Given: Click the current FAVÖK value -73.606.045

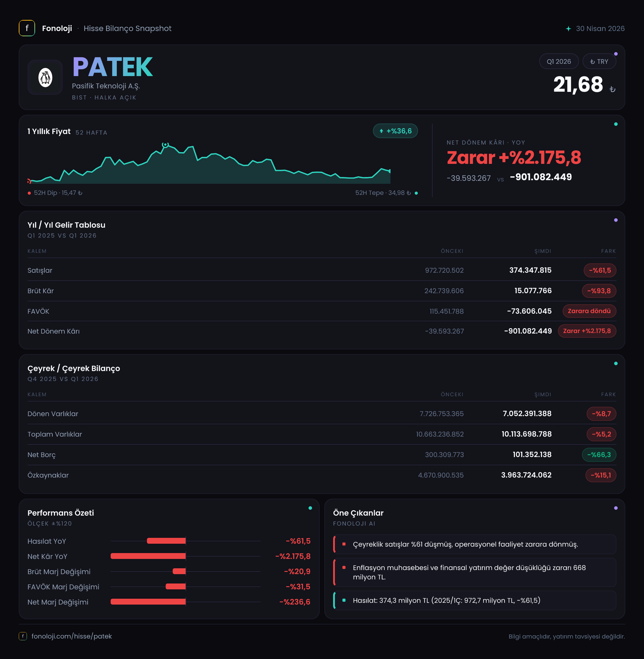Looking at the screenshot, I should (529, 311).
